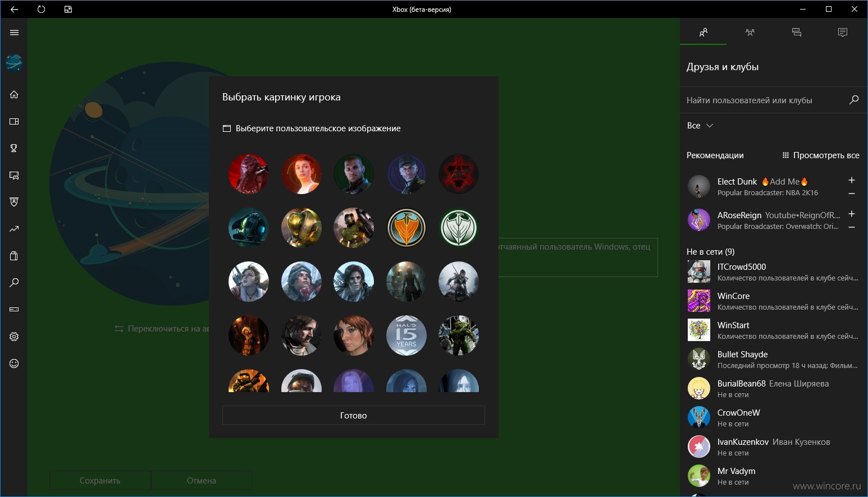The height and width of the screenshot is (497, 868).
Task: Select bald soldier green-ring gamerpic
Action: pos(354,174)
